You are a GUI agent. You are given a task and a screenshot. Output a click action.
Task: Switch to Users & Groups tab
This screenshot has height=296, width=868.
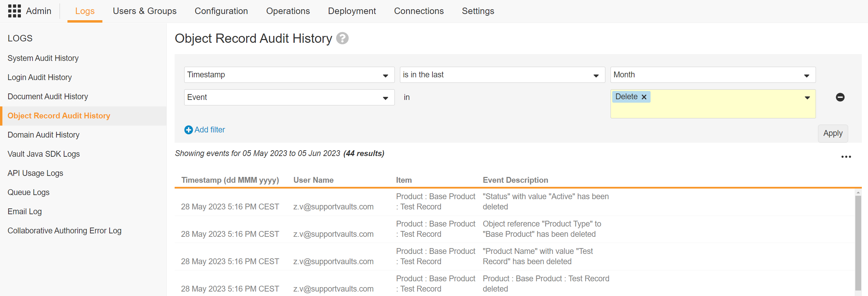coord(144,11)
